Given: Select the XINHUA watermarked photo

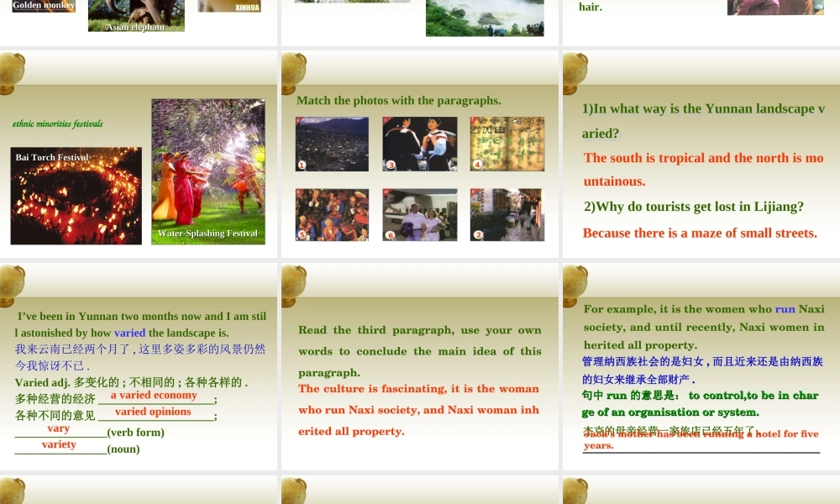Looking at the screenshot, I should [229, 6].
